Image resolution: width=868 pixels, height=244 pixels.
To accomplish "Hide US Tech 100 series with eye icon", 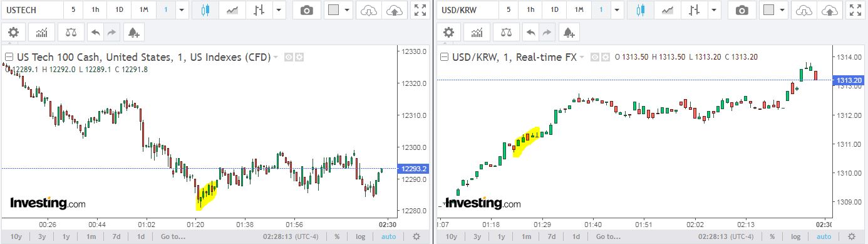I will click(x=289, y=57).
